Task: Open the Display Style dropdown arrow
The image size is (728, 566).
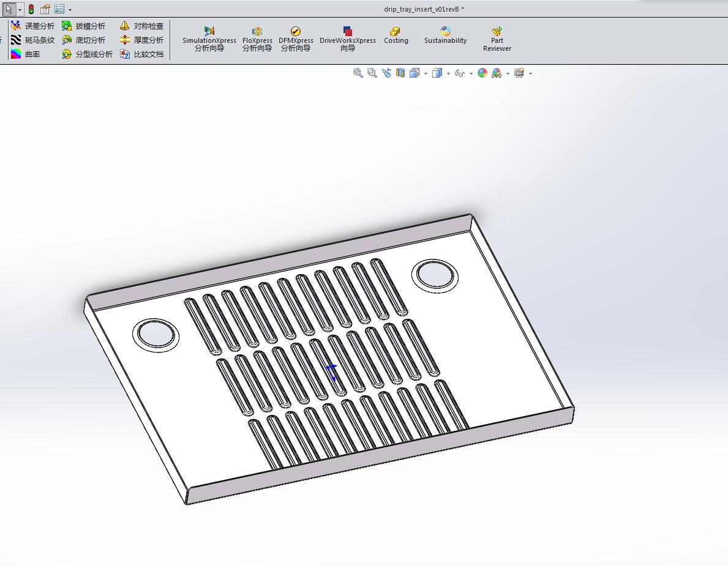Action: pos(448,73)
